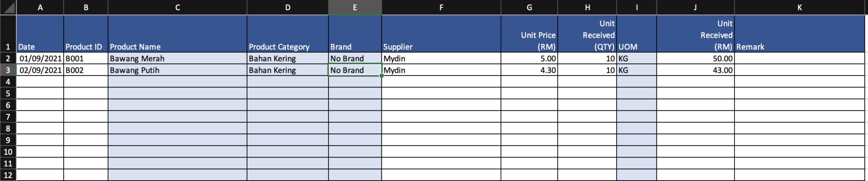
Task: Select the Remark header cell
Action: click(799, 34)
